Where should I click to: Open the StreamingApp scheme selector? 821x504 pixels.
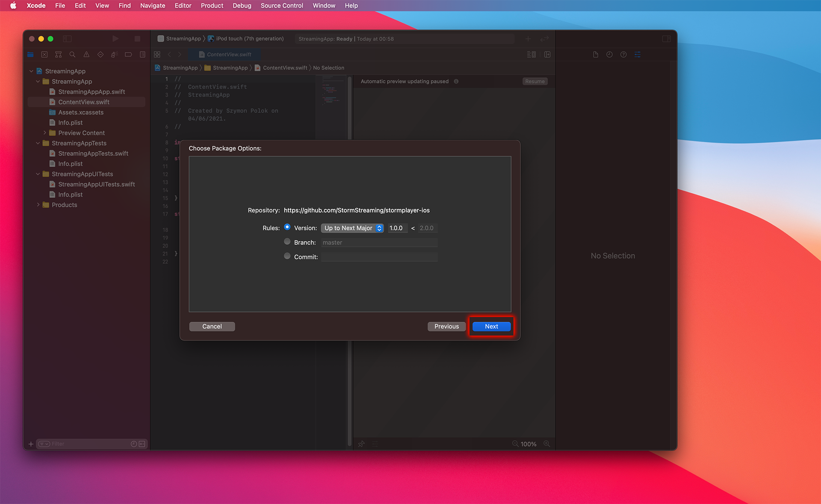(179, 38)
